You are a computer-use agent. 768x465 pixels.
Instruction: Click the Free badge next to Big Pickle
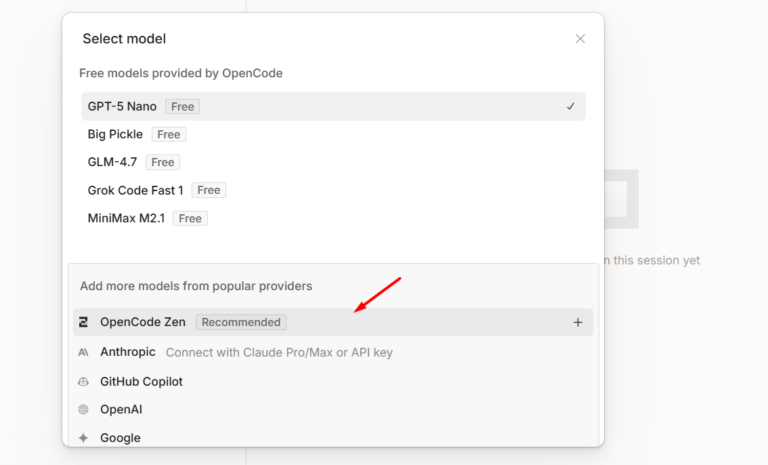click(x=169, y=134)
